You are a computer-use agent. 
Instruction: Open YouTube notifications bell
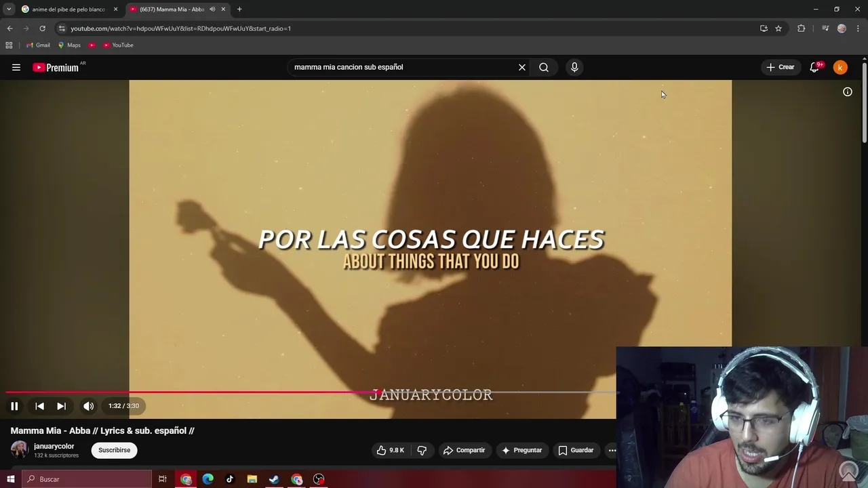pyautogui.click(x=815, y=67)
